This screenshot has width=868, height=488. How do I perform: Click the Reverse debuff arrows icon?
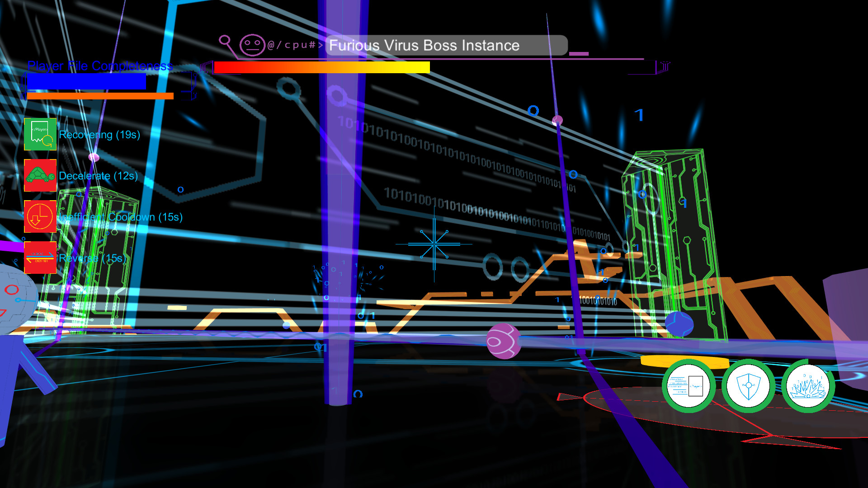(x=40, y=258)
